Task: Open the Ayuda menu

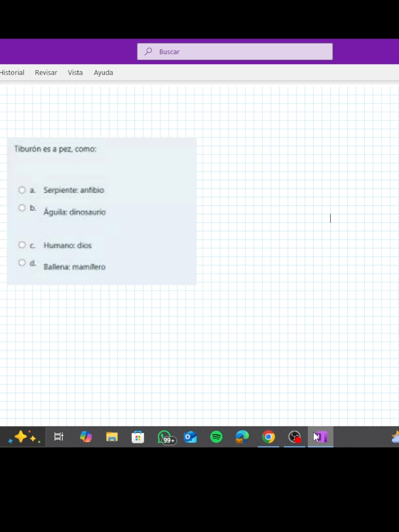Action: click(103, 72)
